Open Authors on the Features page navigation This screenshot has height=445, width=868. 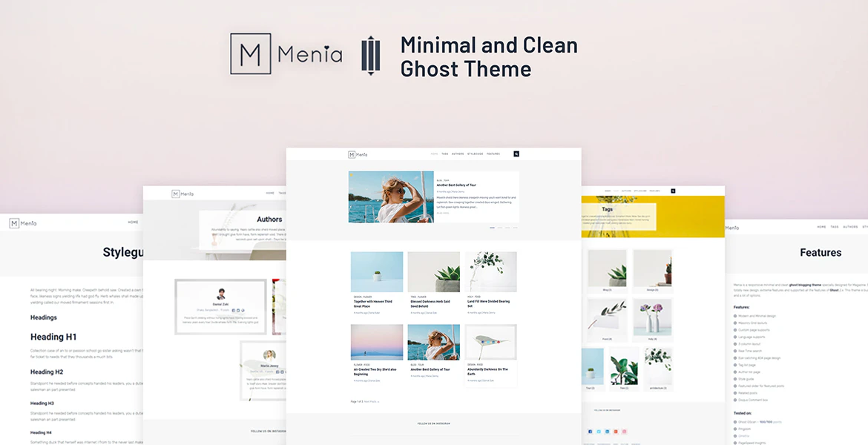[x=850, y=227]
